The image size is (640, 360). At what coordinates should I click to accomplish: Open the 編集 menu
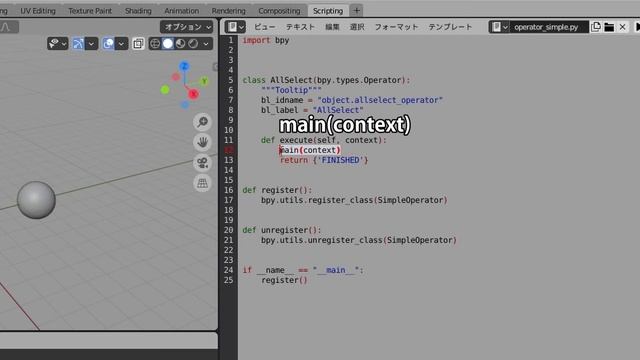[332, 27]
